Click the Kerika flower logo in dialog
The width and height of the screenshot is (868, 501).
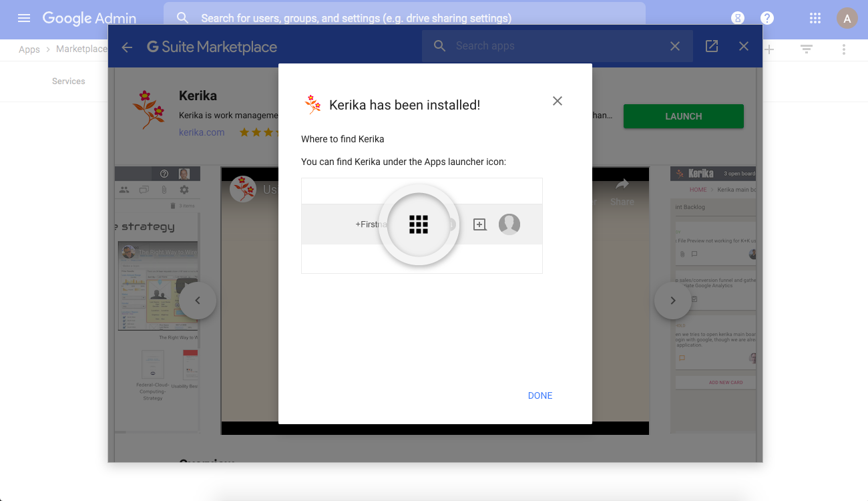tap(312, 105)
